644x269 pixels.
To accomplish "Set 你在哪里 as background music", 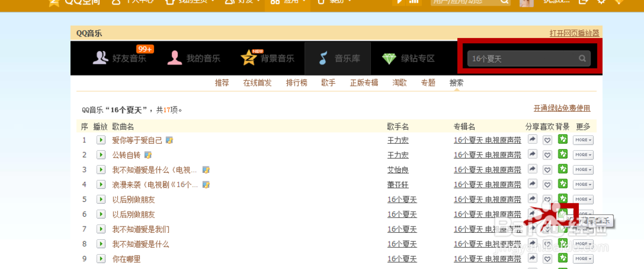I will (563, 258).
